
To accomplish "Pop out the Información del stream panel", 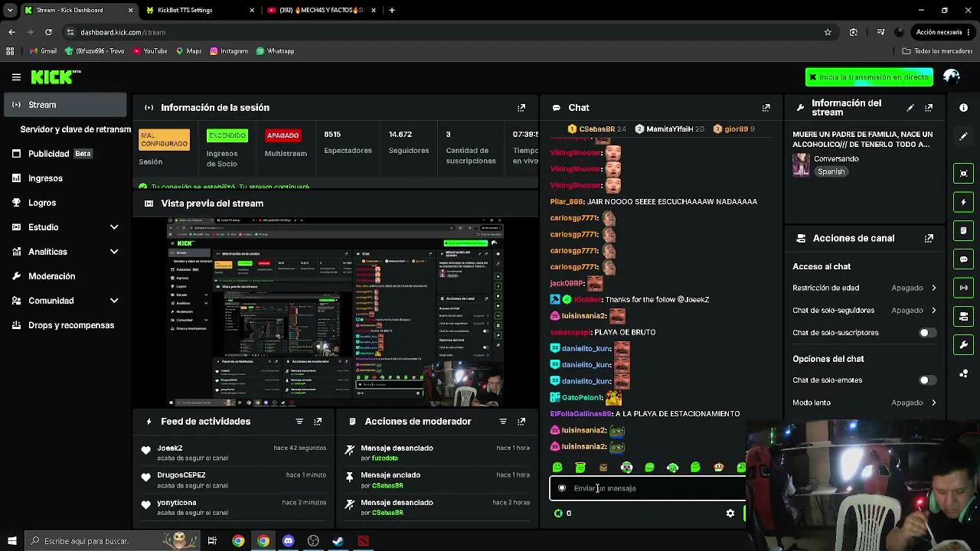I will [x=929, y=108].
